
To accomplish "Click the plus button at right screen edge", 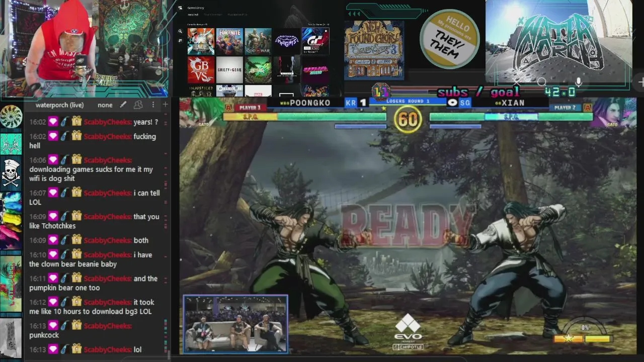I will (641, 82).
